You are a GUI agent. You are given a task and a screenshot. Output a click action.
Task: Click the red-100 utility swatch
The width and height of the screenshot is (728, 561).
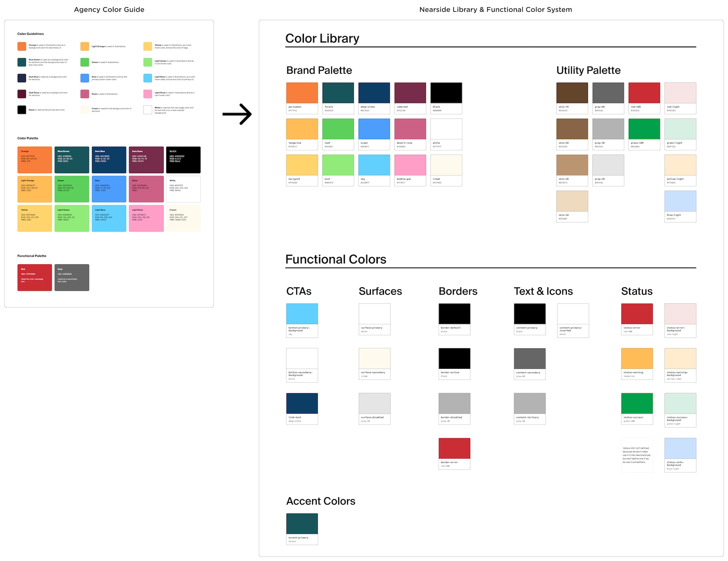coord(644,93)
